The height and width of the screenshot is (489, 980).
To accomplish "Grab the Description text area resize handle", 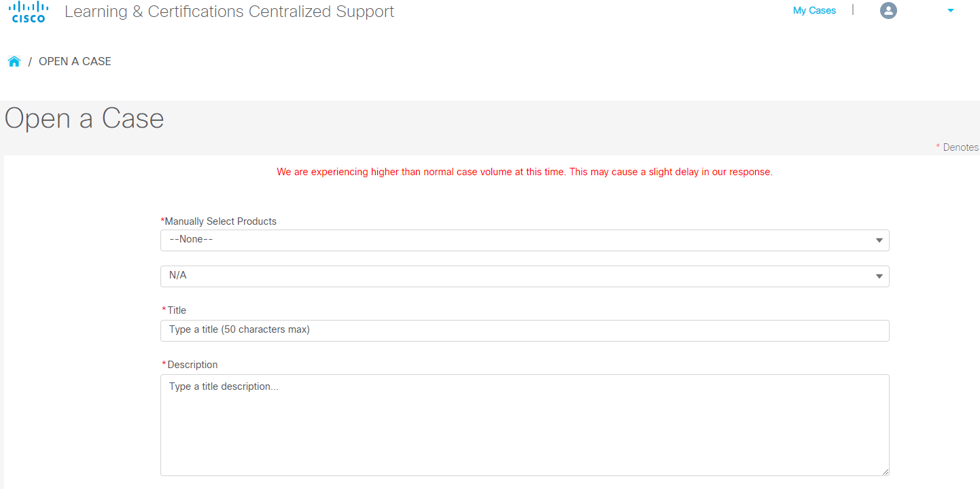I will coord(884,471).
